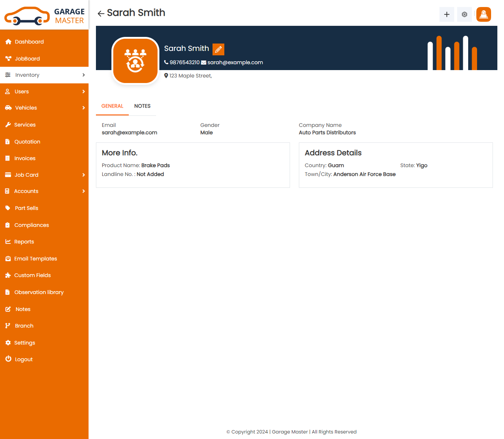Expand the Accounts submenu chevron
Screen dimensions: 504x439
click(x=84, y=191)
